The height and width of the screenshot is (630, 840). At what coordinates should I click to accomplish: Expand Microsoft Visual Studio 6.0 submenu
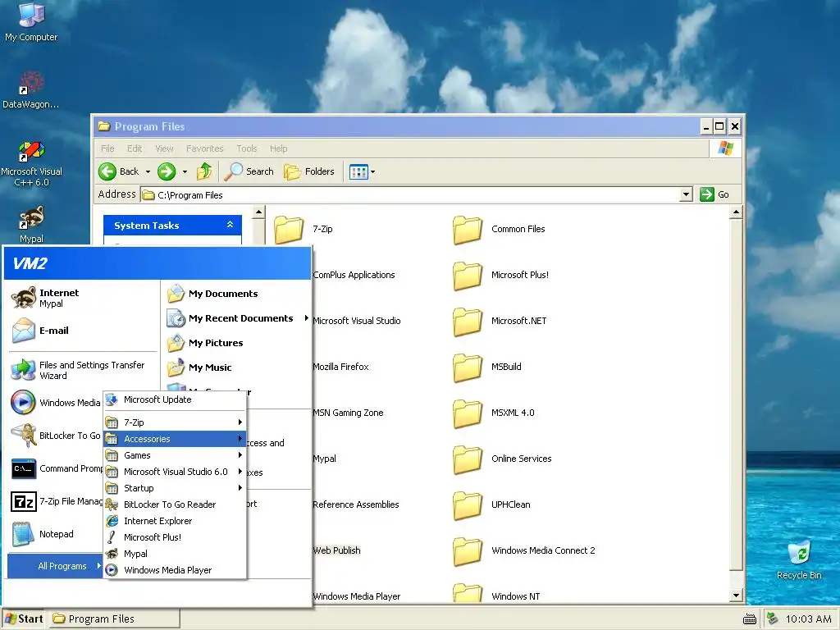[175, 472]
